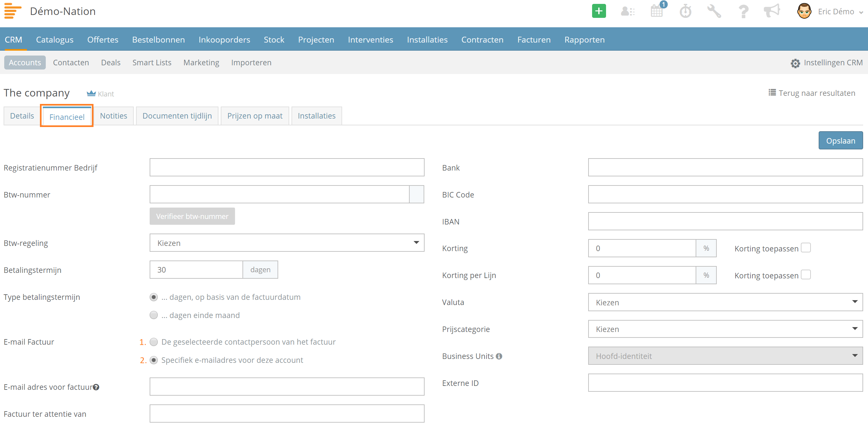Image resolution: width=868 pixels, height=433 pixels.
Task: Click into the Btw-nummer input field
Action: point(279,194)
